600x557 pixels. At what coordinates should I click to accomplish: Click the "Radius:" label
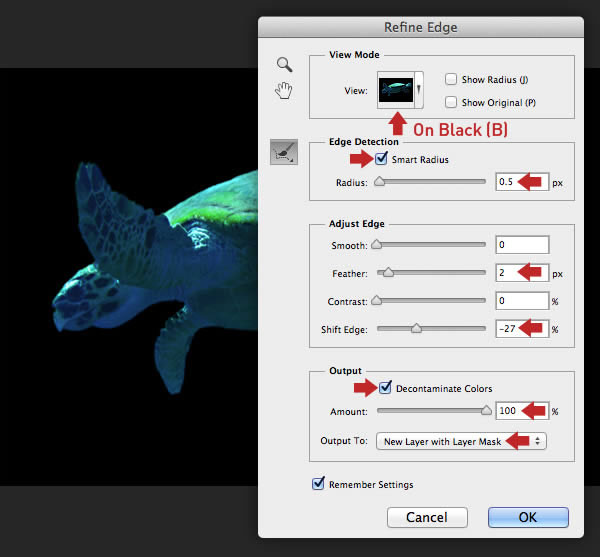[351, 182]
